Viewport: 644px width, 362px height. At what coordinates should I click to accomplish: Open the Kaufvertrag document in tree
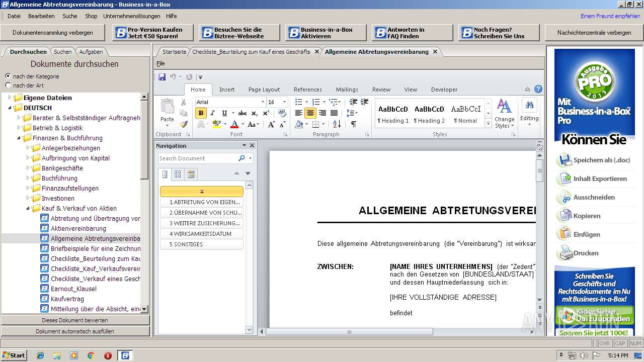pos(67,299)
